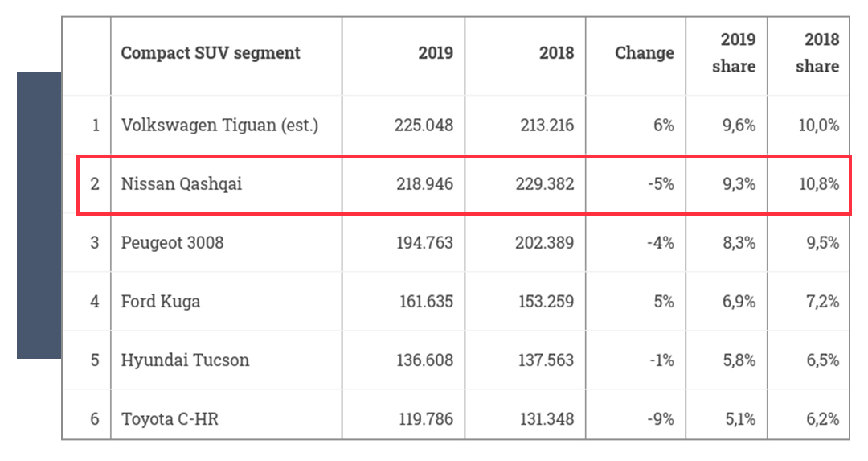Select the 2019 column header
868x461 pixels.
click(435, 53)
